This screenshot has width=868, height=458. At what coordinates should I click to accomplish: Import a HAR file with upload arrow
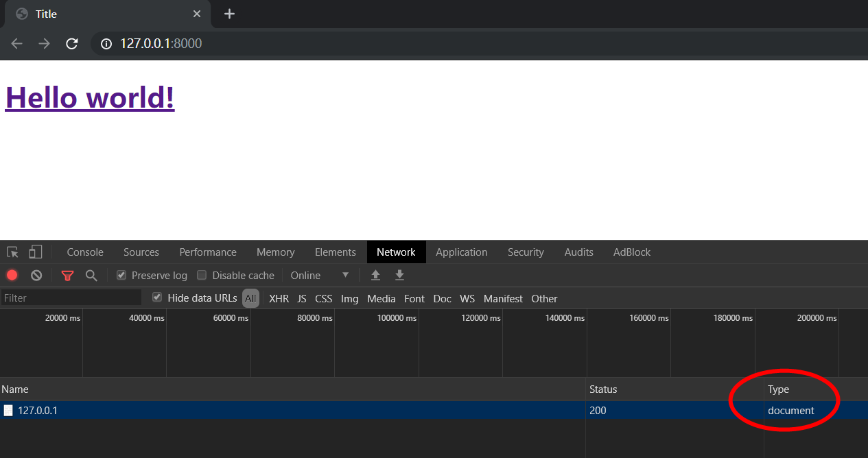pyautogui.click(x=375, y=276)
